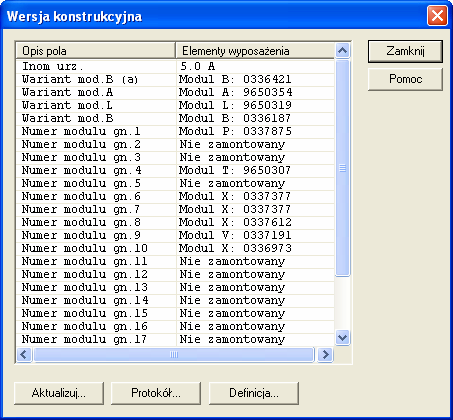Screen dimensions: 453x420
Task: Select the "Numer modulu gn.14" cell
Action: [x=96, y=300]
